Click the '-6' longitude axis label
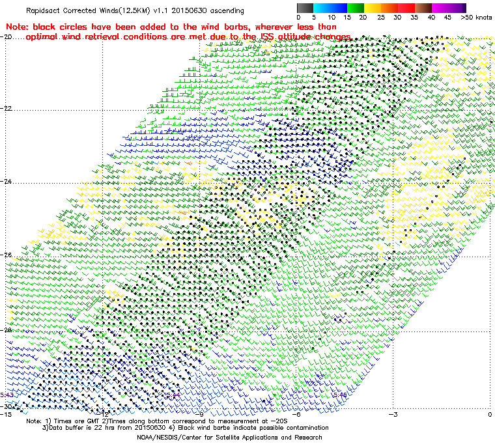The height and width of the screenshot is (448, 495). click(296, 414)
